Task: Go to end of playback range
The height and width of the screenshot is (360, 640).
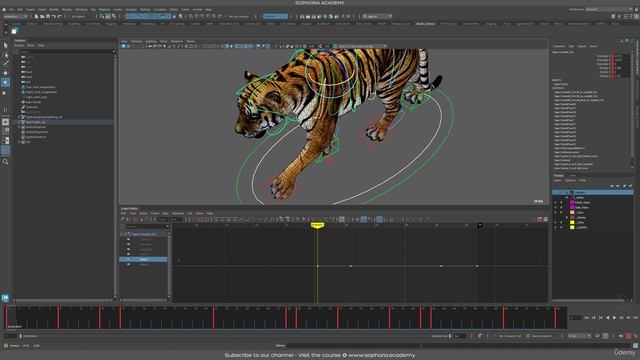Action: coord(635,318)
